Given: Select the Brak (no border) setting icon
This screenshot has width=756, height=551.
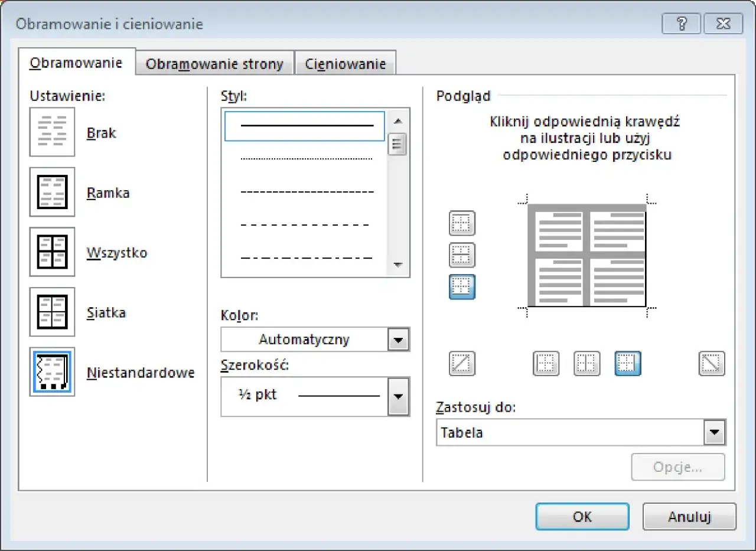Looking at the screenshot, I should (x=52, y=132).
